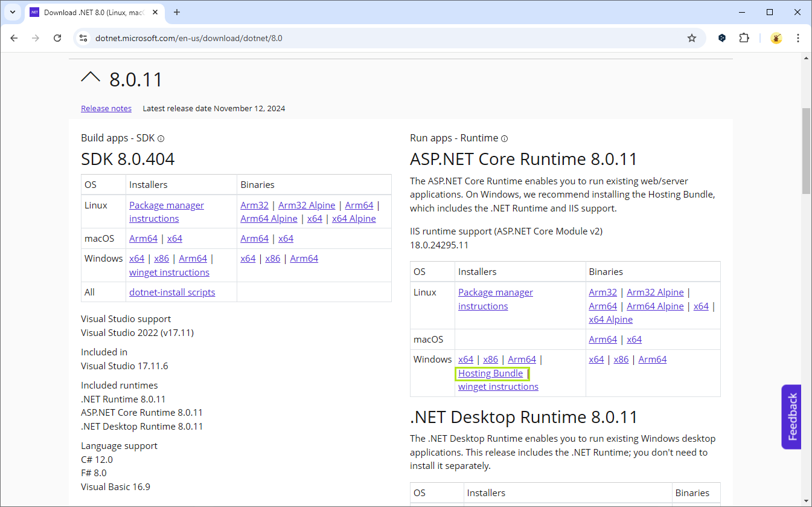Open a new browser tab
The width and height of the screenshot is (812, 507).
177,12
